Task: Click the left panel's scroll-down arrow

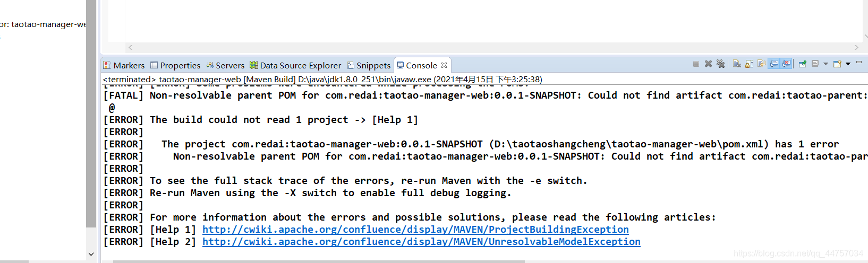Action: (x=91, y=254)
